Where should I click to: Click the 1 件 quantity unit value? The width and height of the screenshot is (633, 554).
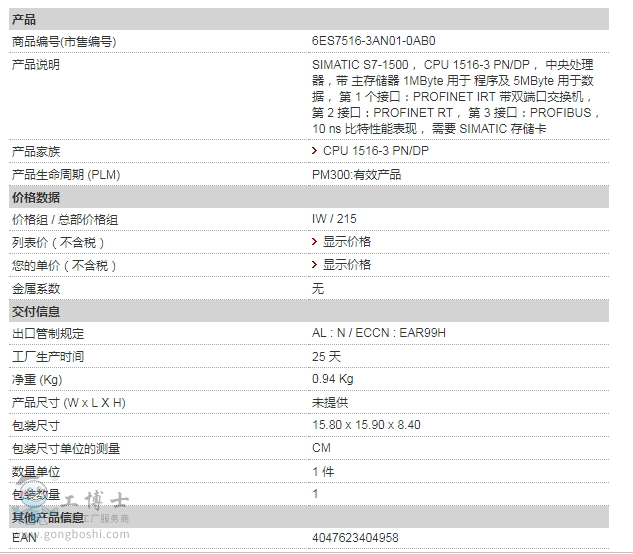(x=323, y=472)
